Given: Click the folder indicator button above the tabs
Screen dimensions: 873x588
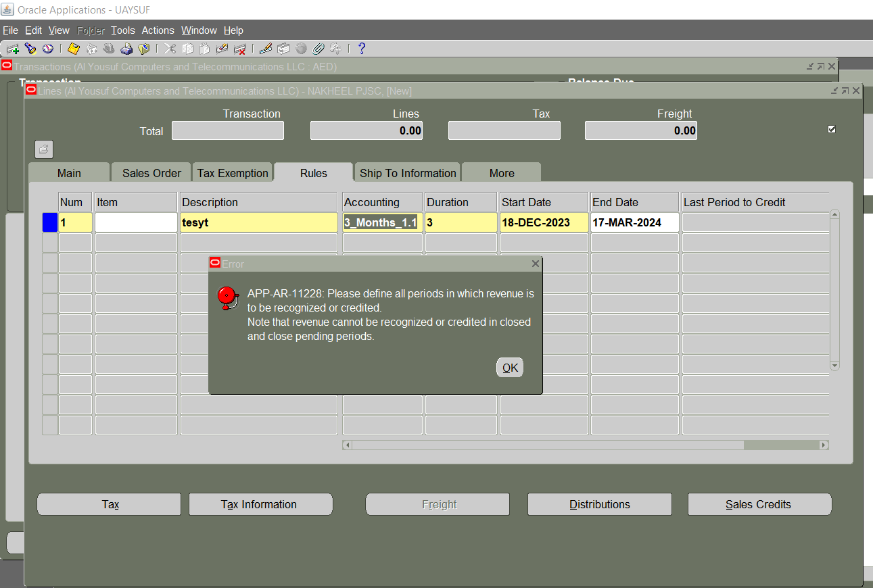Looking at the screenshot, I should [x=43, y=149].
